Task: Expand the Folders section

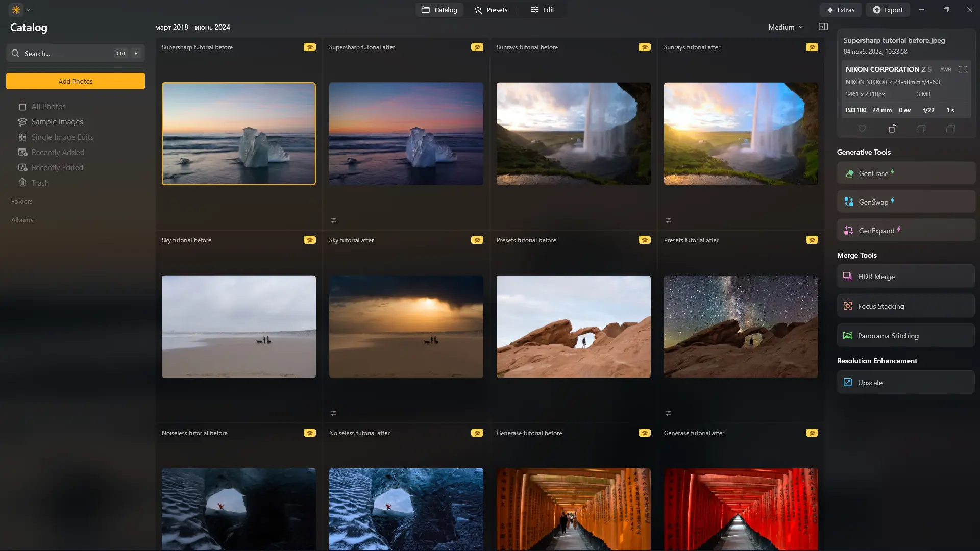Action: (x=21, y=201)
